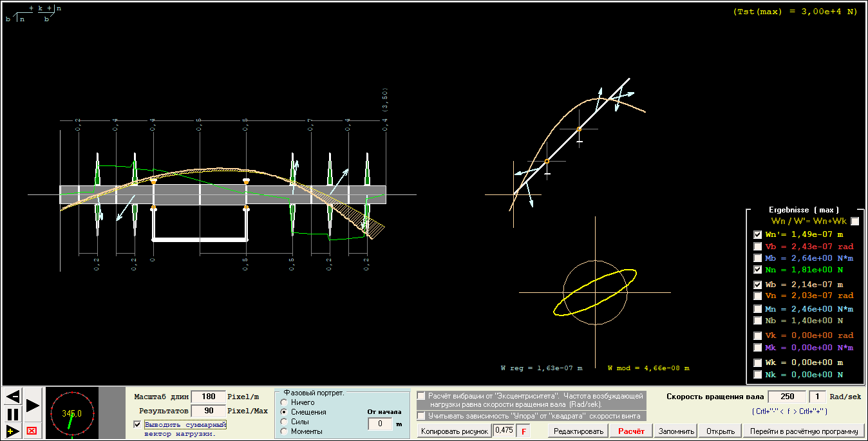Pause the animation with pause icon
Screen dimensions: 868x441
12,414
